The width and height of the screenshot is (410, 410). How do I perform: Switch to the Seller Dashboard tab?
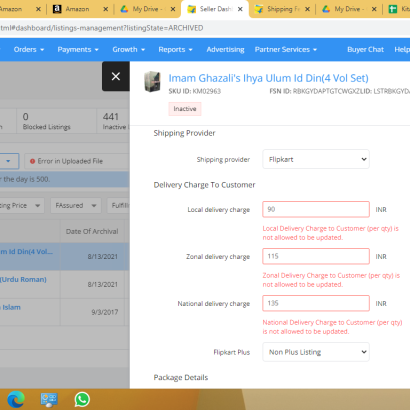215,9
